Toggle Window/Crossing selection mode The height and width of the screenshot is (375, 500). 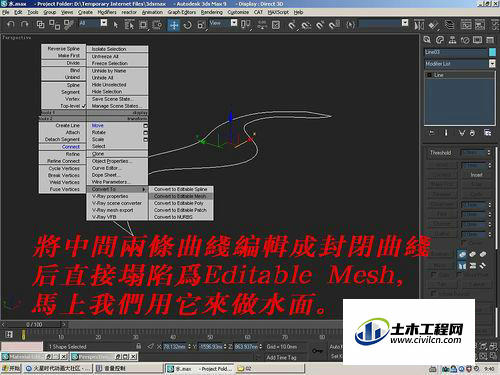157,25
